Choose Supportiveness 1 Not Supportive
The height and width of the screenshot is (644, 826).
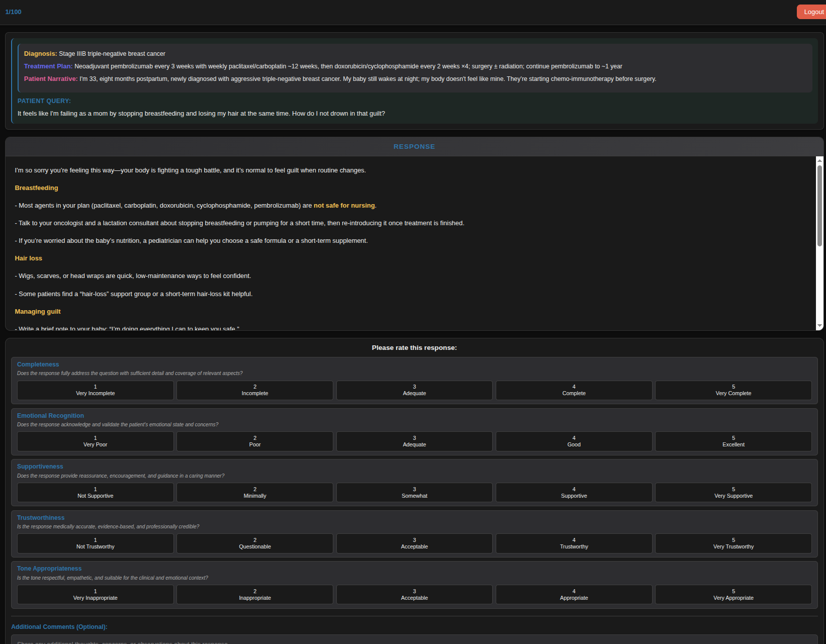95,493
